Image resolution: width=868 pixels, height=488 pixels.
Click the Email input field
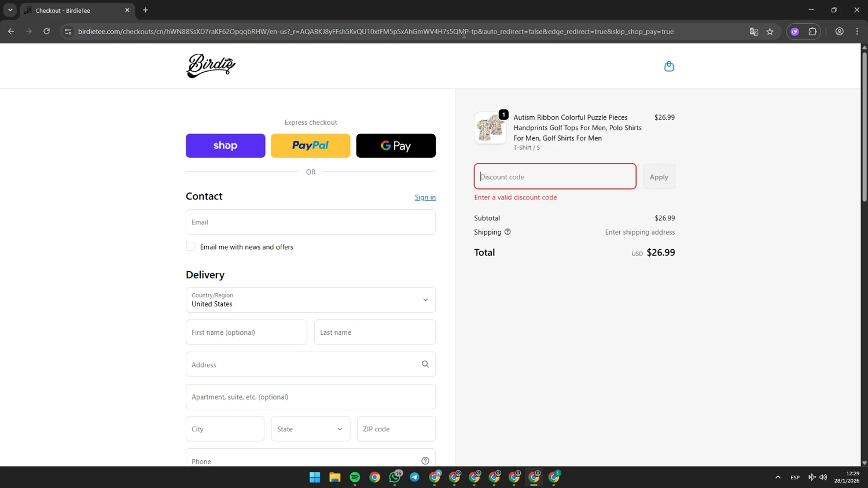[x=311, y=222]
